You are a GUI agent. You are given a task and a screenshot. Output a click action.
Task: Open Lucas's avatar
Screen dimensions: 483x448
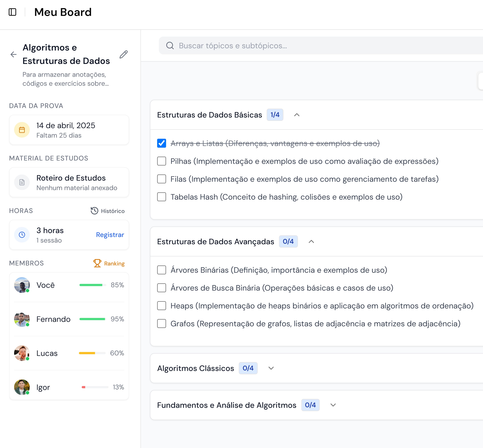[22, 353]
